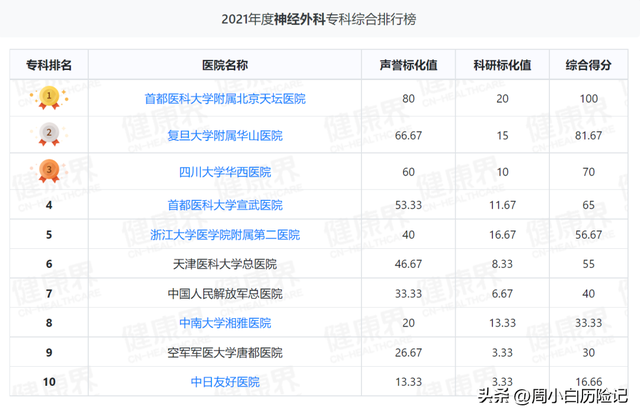This screenshot has width=640, height=416.
Task: Click research value 11.67
Action: point(502,205)
